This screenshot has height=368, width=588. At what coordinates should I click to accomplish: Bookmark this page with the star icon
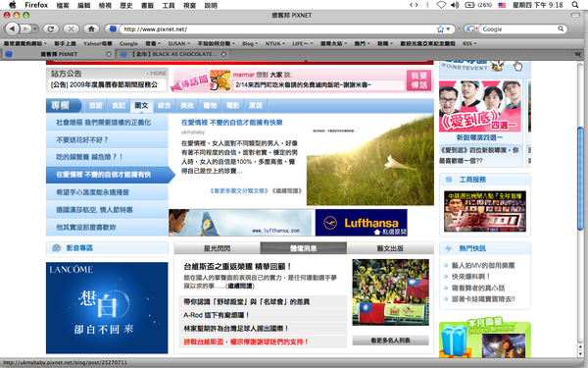point(440,28)
